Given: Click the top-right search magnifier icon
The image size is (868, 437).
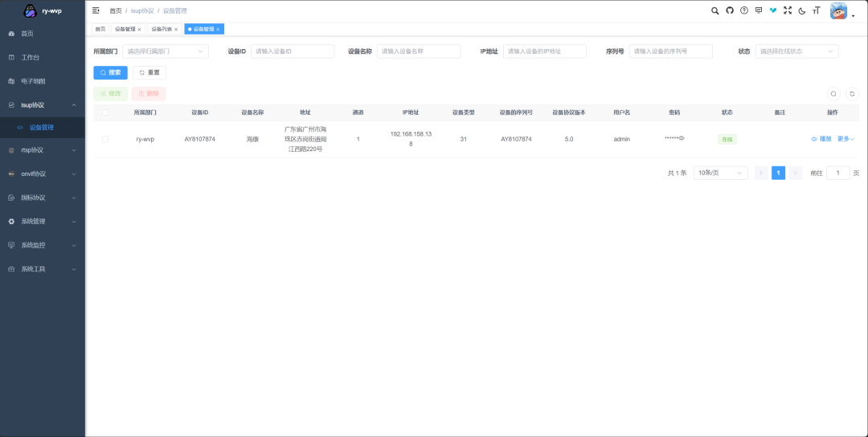Looking at the screenshot, I should click(715, 10).
